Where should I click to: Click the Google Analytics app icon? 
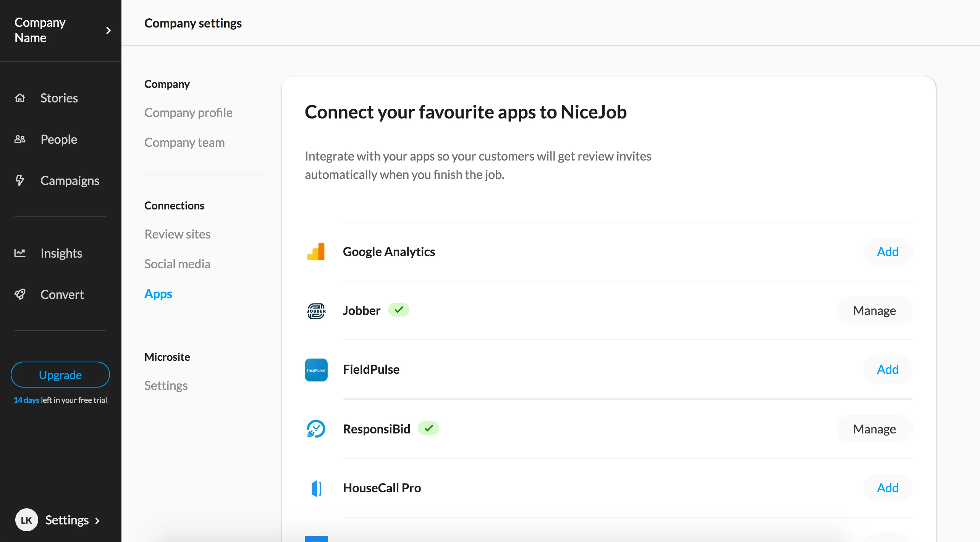[x=316, y=251]
